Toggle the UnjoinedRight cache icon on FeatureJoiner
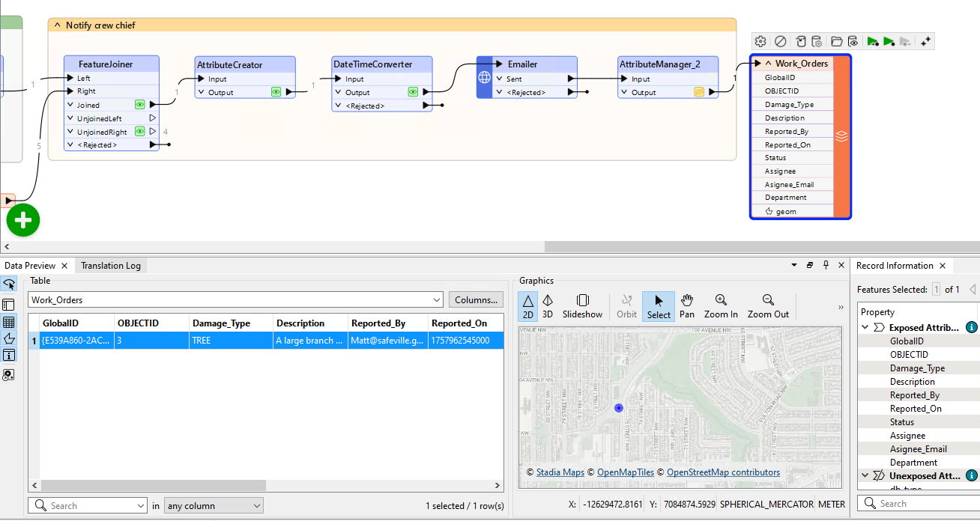Screen dimensions: 980x521 (x=139, y=131)
